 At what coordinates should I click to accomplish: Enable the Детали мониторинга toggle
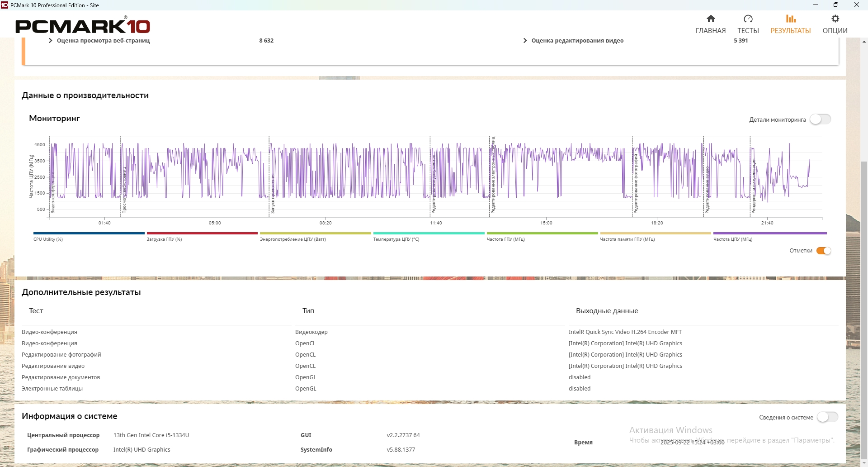pyautogui.click(x=820, y=119)
